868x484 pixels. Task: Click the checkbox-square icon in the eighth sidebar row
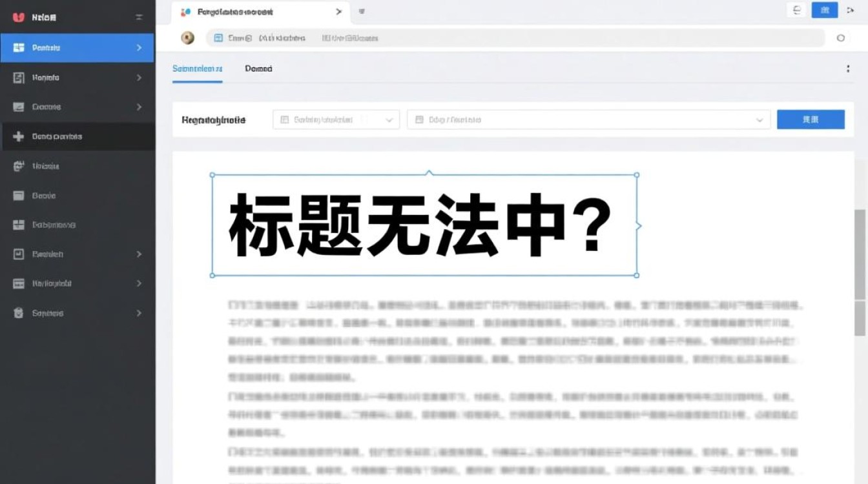coord(19,254)
